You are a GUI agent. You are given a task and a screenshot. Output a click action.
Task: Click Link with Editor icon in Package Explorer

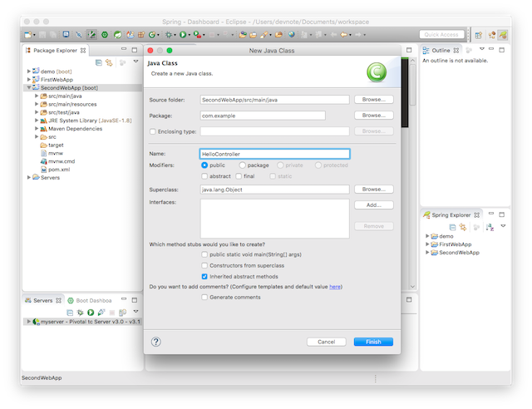[x=109, y=63]
